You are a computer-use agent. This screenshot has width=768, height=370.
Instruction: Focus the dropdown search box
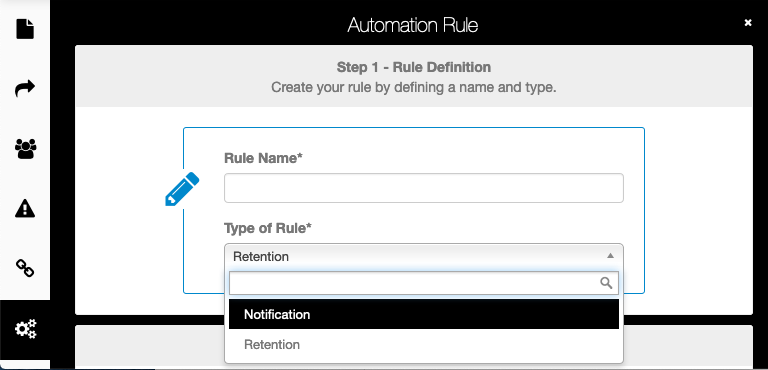click(x=424, y=283)
